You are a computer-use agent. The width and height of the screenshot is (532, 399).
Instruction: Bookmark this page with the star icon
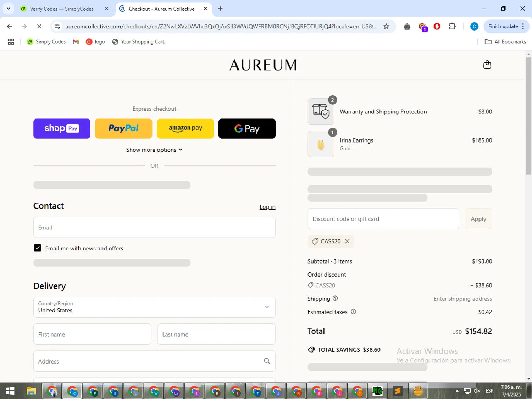(386, 26)
